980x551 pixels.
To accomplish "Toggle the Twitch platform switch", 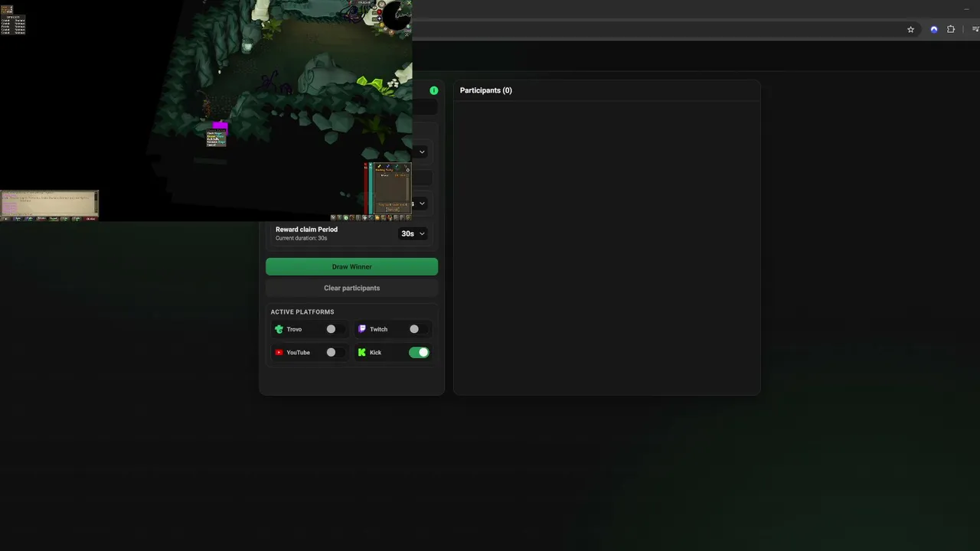I will tap(419, 329).
